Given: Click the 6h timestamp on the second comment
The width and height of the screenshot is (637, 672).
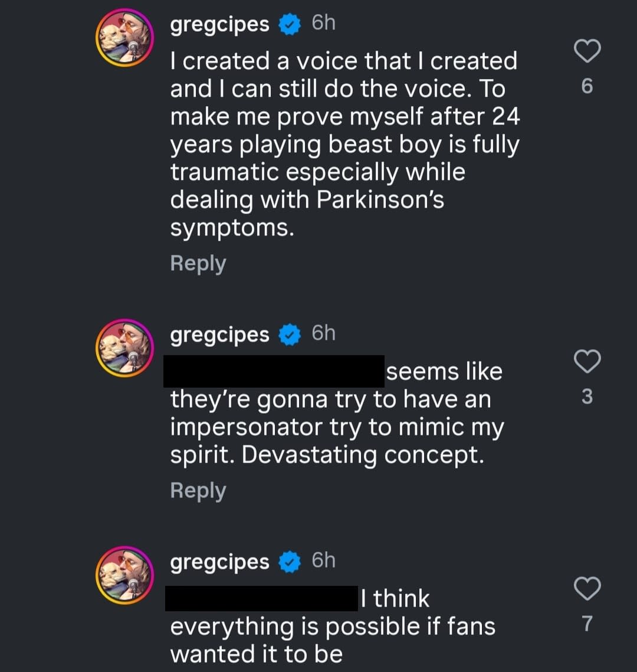Looking at the screenshot, I should (322, 333).
